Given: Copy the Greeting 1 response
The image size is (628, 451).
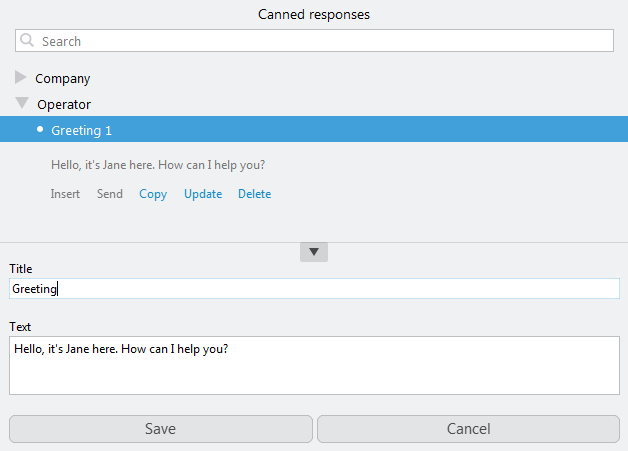Looking at the screenshot, I should (153, 194).
